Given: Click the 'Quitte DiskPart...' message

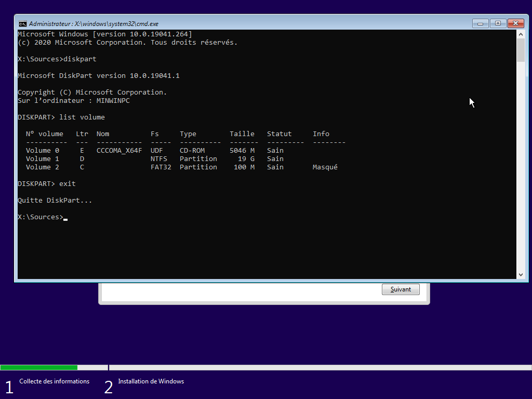Looking at the screenshot, I should pos(55,200).
